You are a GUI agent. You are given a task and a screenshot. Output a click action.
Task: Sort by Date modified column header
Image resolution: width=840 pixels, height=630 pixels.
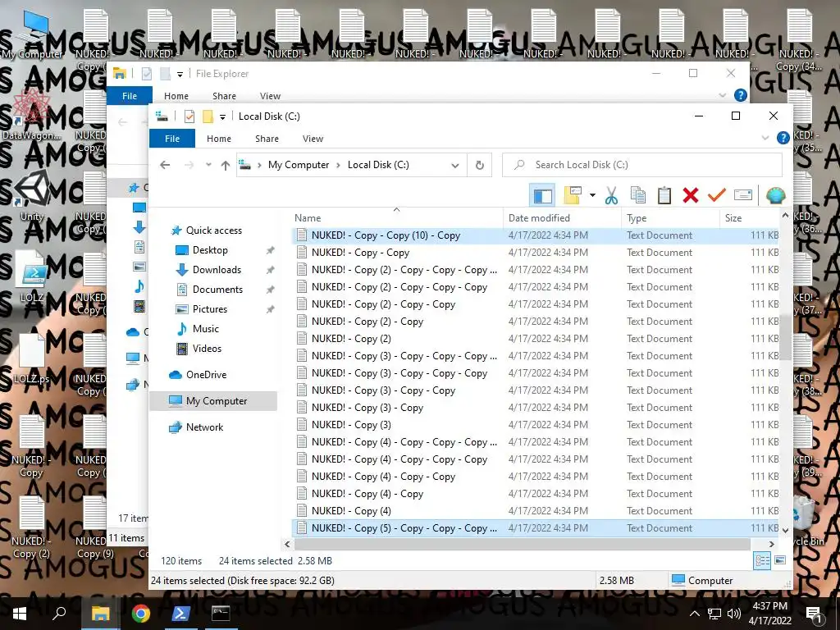click(562, 218)
